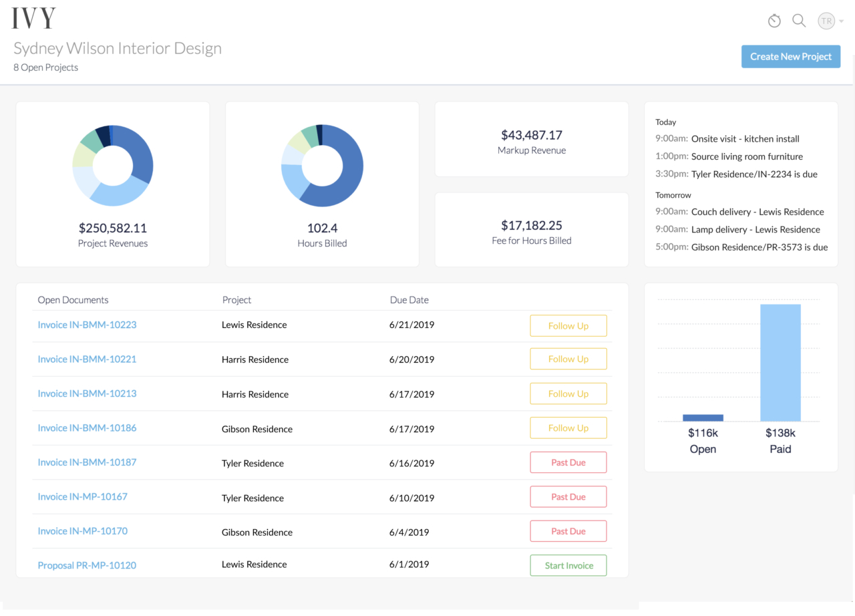Select the Project Revenues donut chart
The width and height of the screenshot is (855, 616).
pos(112,165)
